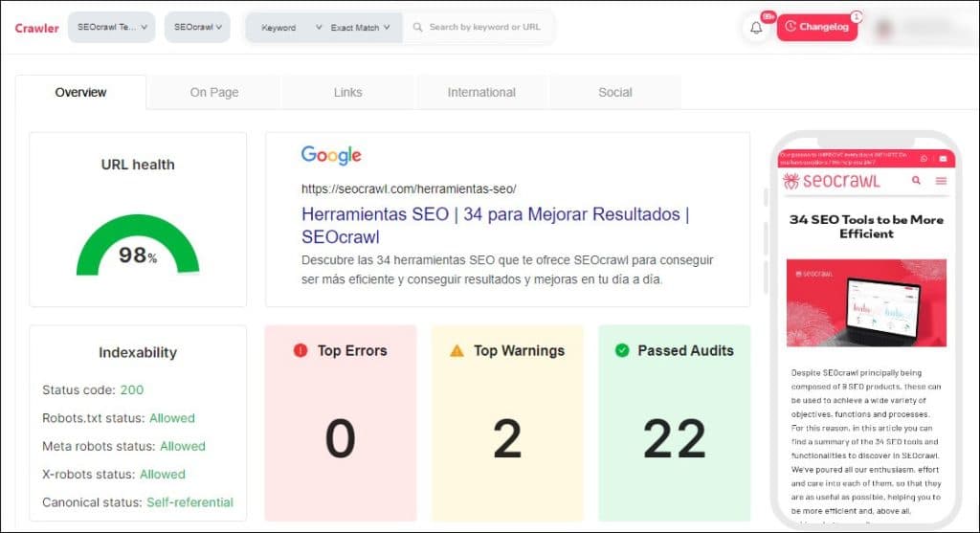The height and width of the screenshot is (533, 980).
Task: Click the seocrawl spider logo in phone preview
Action: pyautogui.click(x=832, y=181)
